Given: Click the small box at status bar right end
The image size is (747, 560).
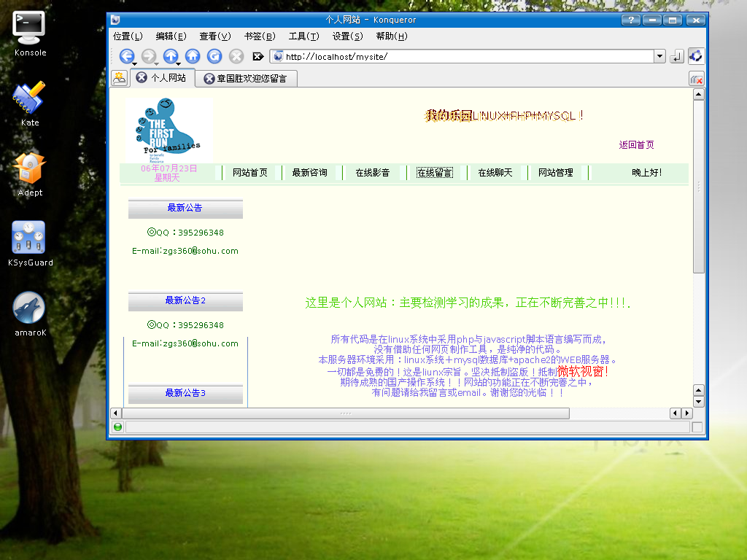Looking at the screenshot, I should (697, 427).
